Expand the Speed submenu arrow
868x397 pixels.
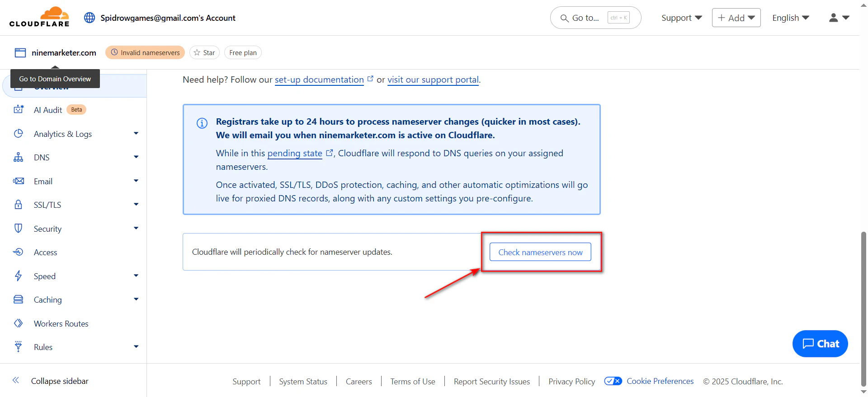coord(136,276)
